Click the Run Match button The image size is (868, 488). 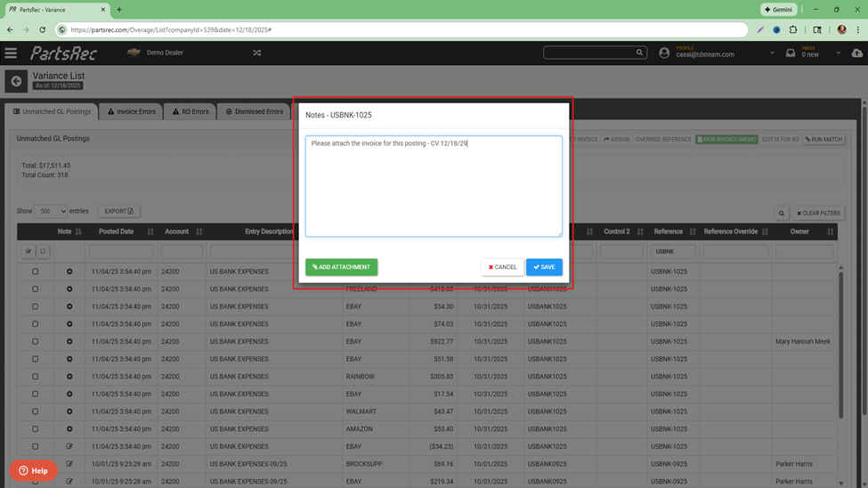(x=823, y=140)
